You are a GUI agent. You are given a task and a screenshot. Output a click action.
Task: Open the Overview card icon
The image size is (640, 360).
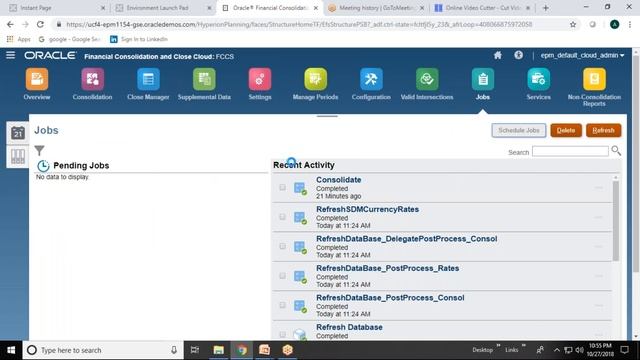[37, 79]
